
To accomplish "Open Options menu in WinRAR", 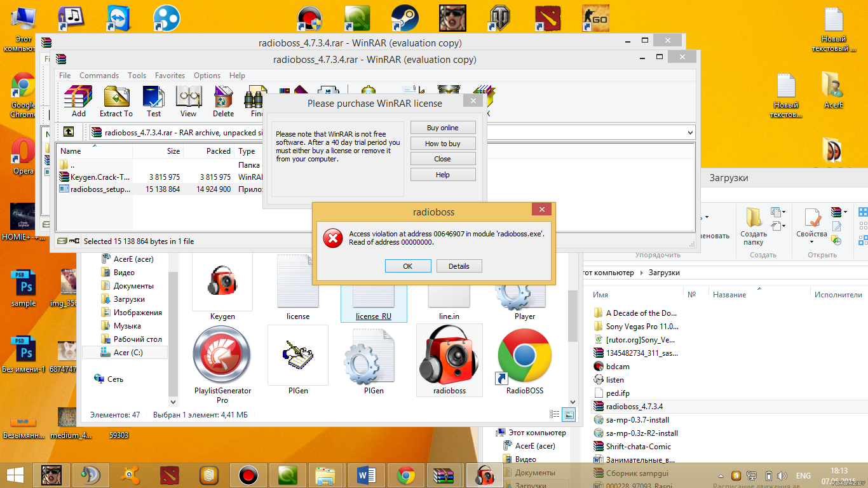I will 207,75.
